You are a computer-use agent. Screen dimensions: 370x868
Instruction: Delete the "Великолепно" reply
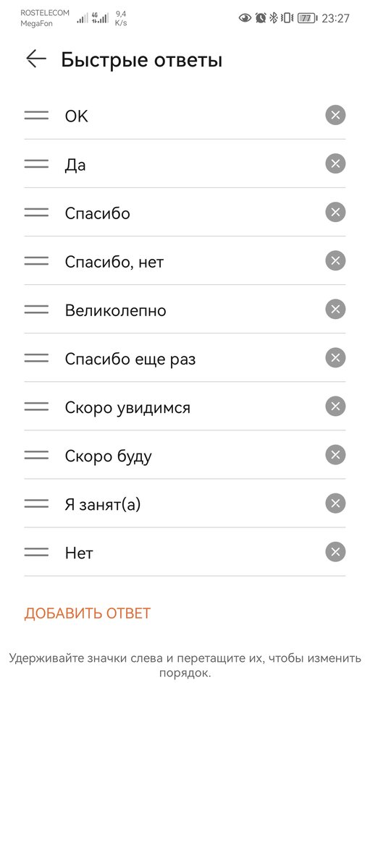[x=335, y=310]
